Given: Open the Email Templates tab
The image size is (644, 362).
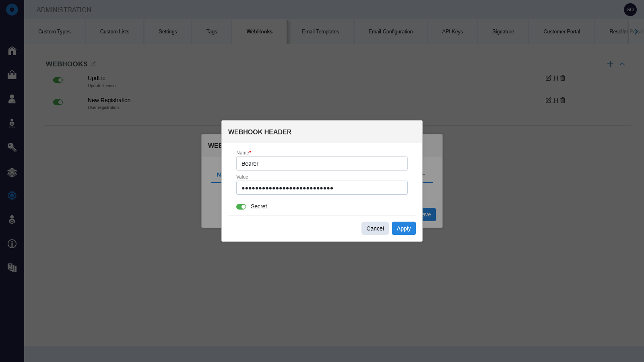Looking at the screenshot, I should click(x=320, y=31).
